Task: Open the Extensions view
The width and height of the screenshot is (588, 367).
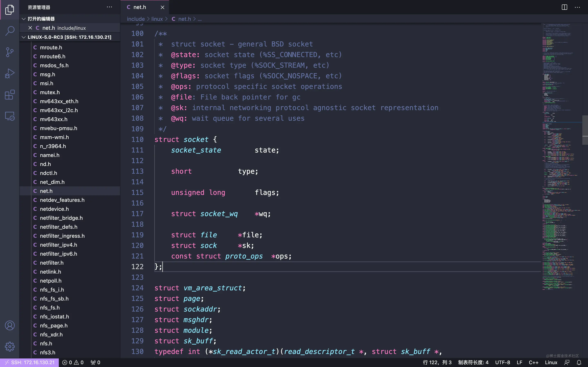Action: click(10, 95)
